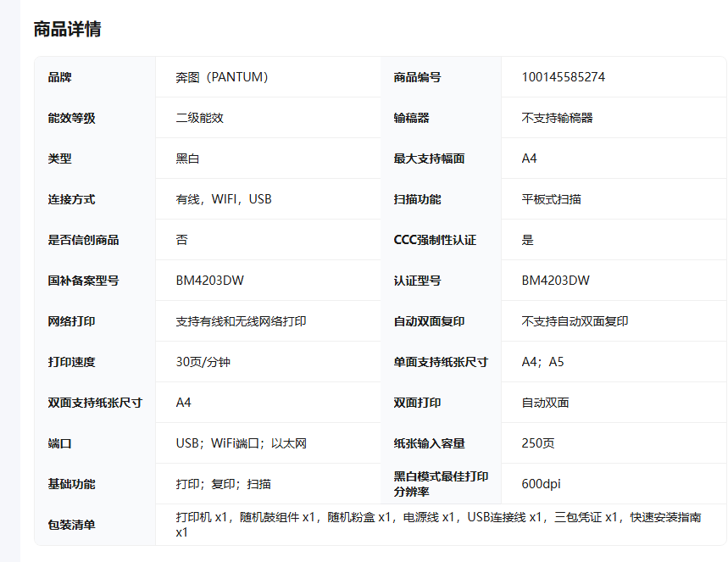Screen dimensions: 728x562
Task: Click the 否 value
Action: 181,240
